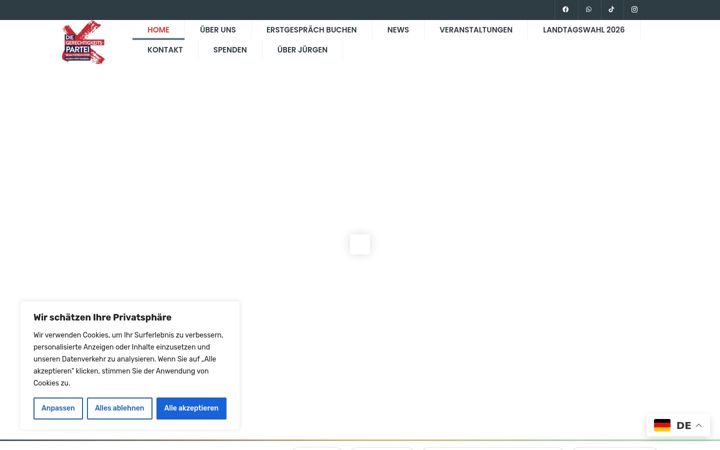Open ÜBER JÜRGEN page
The width and height of the screenshot is (720, 450).
(x=302, y=50)
